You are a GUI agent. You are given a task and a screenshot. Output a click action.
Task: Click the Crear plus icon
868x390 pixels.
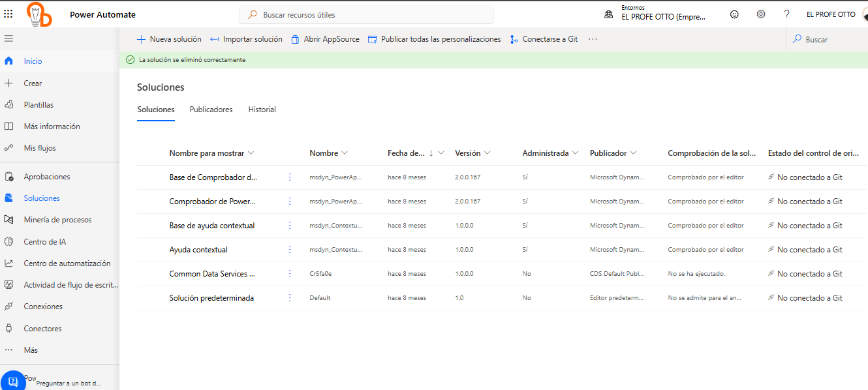(8, 83)
